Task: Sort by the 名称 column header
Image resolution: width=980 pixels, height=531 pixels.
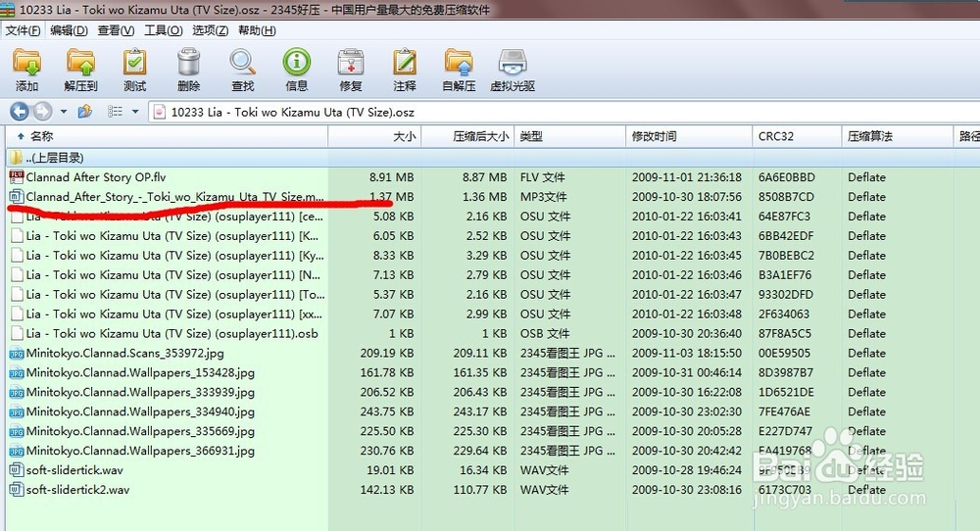Action: click(167, 136)
